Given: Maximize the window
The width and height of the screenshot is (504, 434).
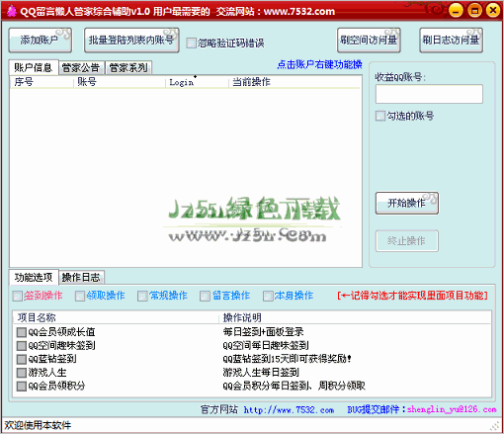Looking at the screenshot, I should (x=474, y=10).
